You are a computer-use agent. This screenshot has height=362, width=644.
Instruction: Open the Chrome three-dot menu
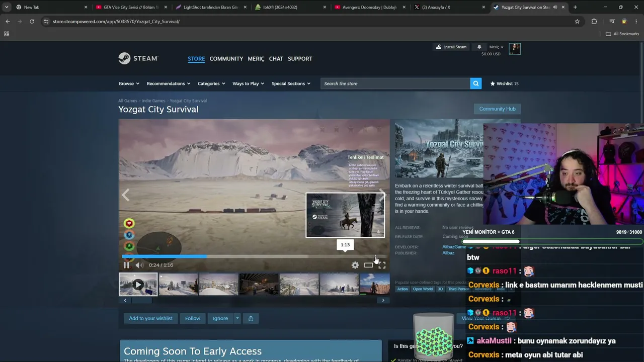tap(636, 22)
